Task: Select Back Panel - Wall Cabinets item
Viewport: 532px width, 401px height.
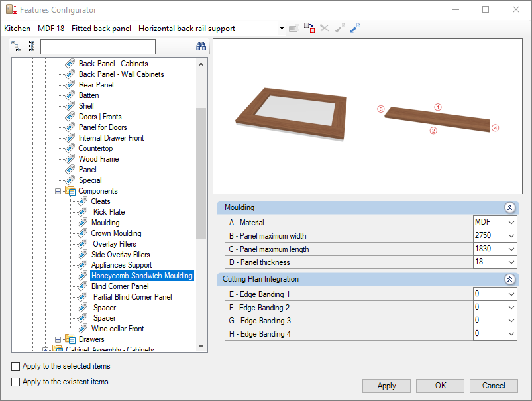Action: pos(121,74)
